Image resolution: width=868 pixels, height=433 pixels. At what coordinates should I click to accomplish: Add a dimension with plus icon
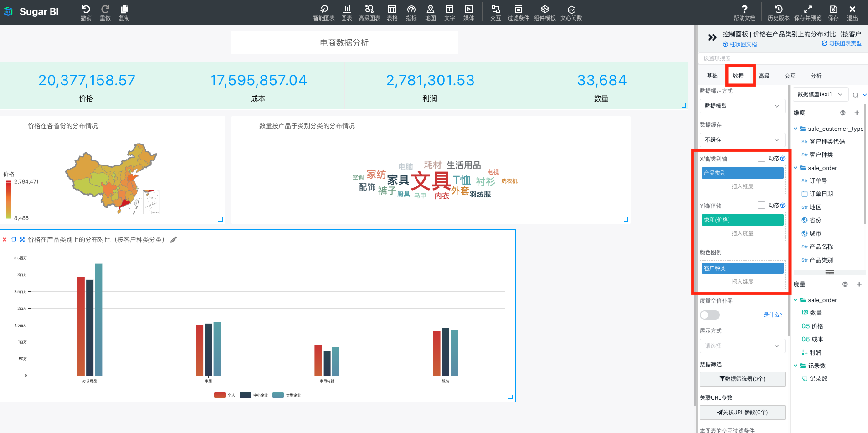(857, 113)
